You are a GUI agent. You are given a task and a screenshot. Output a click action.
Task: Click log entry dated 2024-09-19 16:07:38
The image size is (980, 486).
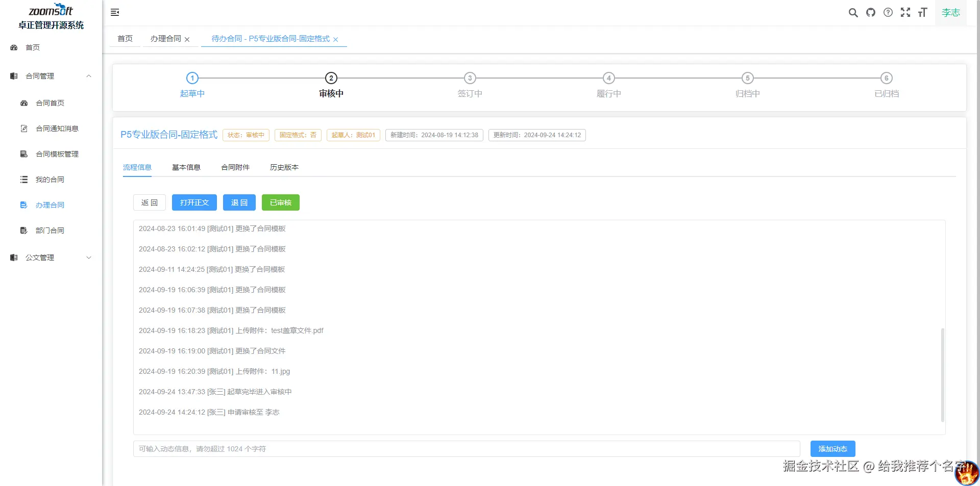(x=212, y=310)
